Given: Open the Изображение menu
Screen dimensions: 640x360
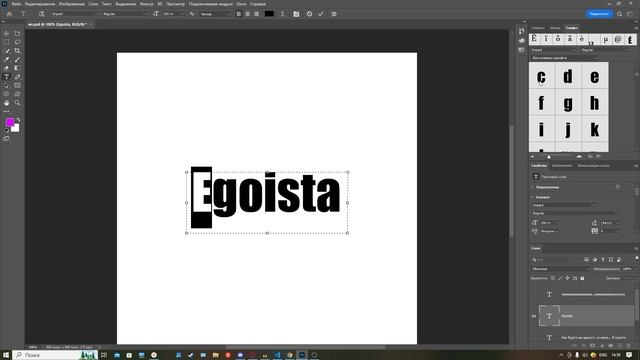Looking at the screenshot, I should [x=71, y=4].
